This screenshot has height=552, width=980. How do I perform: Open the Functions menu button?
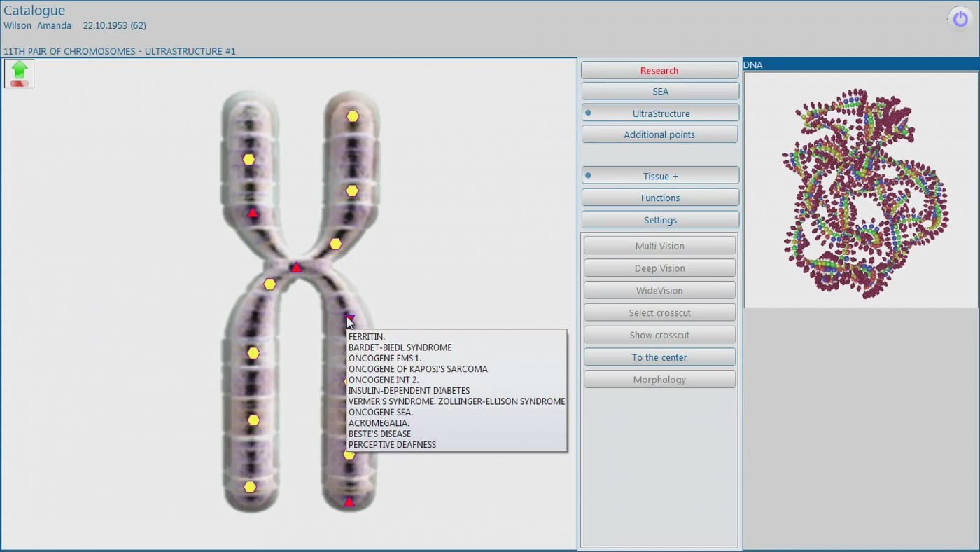[x=660, y=198]
